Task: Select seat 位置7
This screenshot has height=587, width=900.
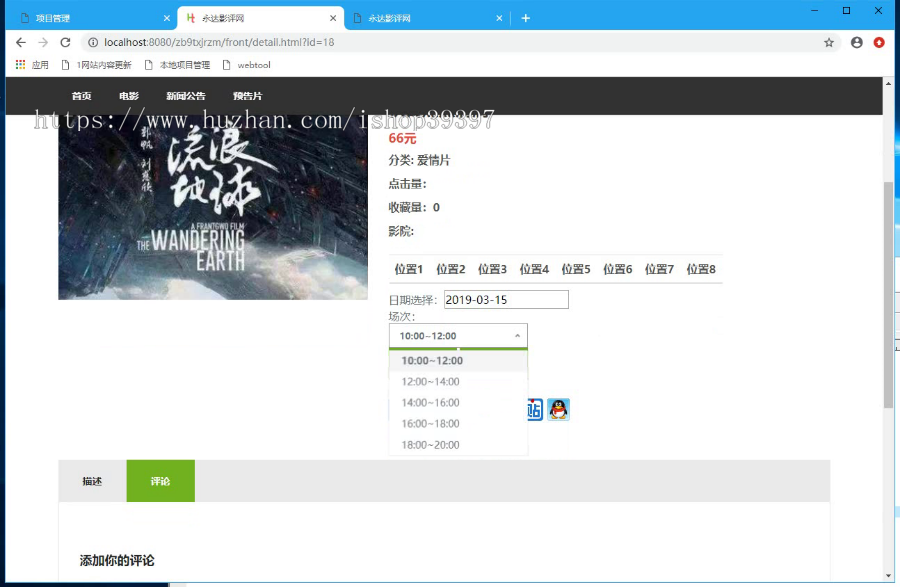Action: point(660,269)
